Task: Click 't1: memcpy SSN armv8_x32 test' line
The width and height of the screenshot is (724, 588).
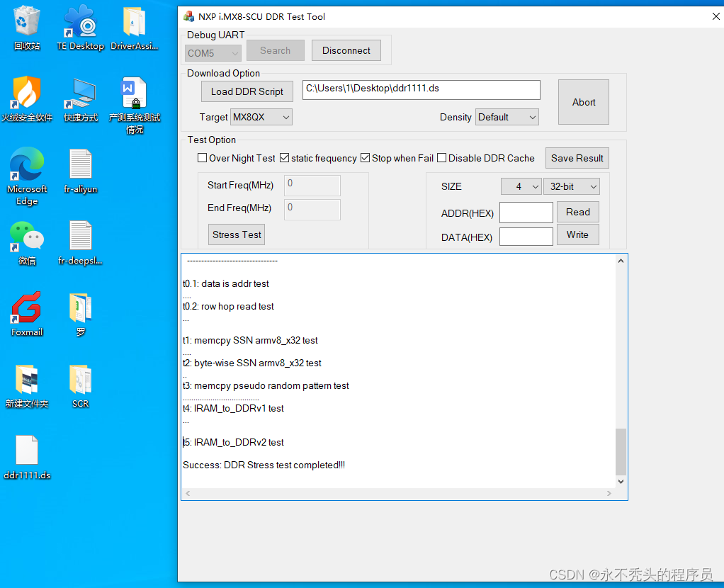Action: 250,341
